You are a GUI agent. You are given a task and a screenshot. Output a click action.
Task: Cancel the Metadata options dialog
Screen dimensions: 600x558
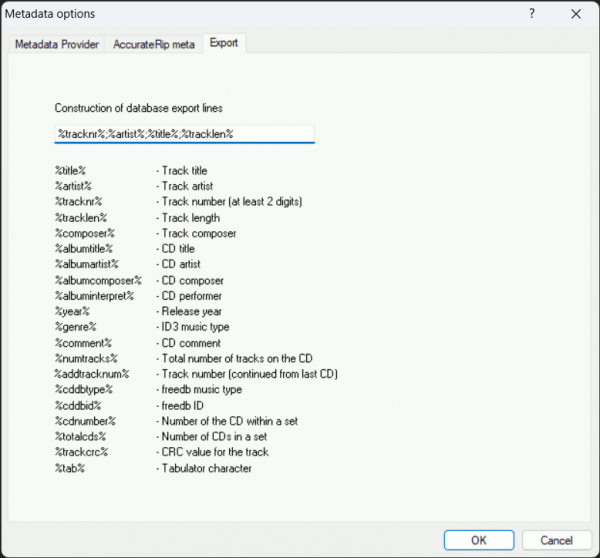550,540
